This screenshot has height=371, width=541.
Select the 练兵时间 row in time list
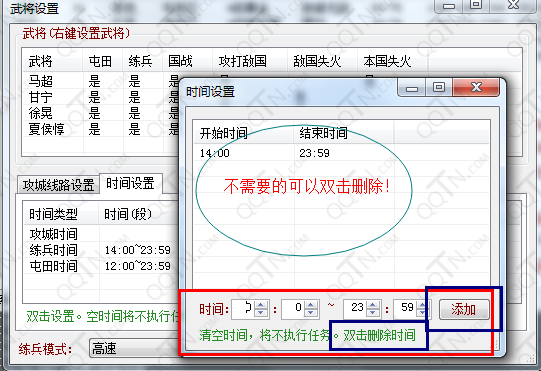pos(100,250)
